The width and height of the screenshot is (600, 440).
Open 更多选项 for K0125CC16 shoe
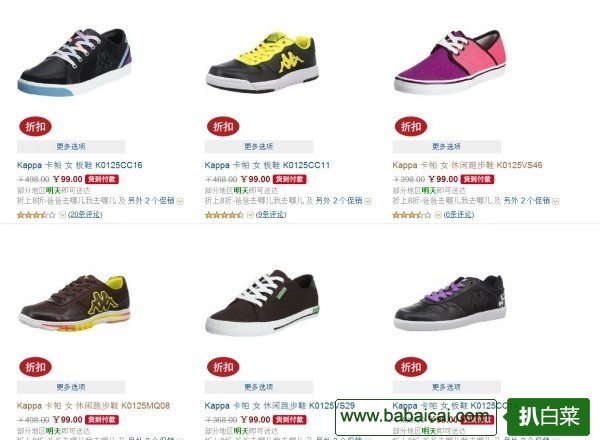click(x=71, y=147)
